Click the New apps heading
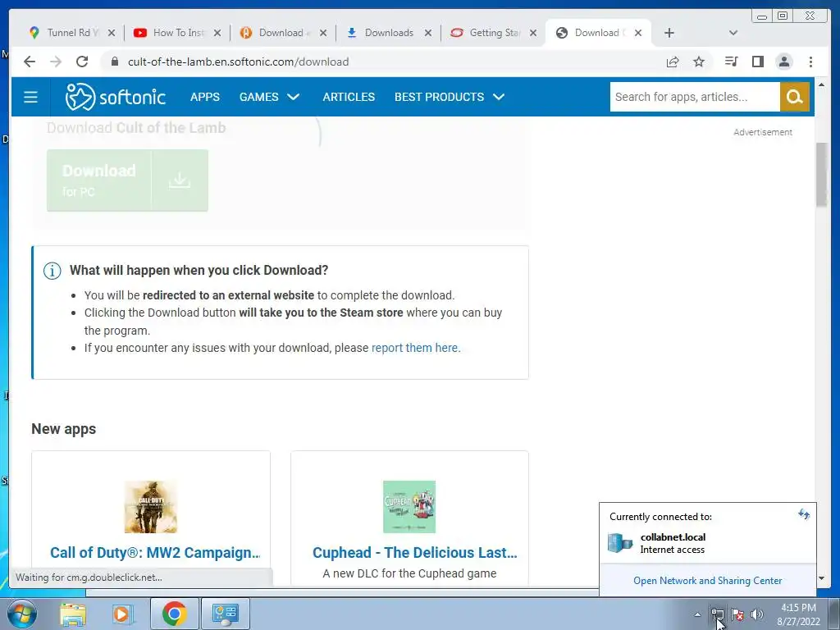 click(x=64, y=429)
